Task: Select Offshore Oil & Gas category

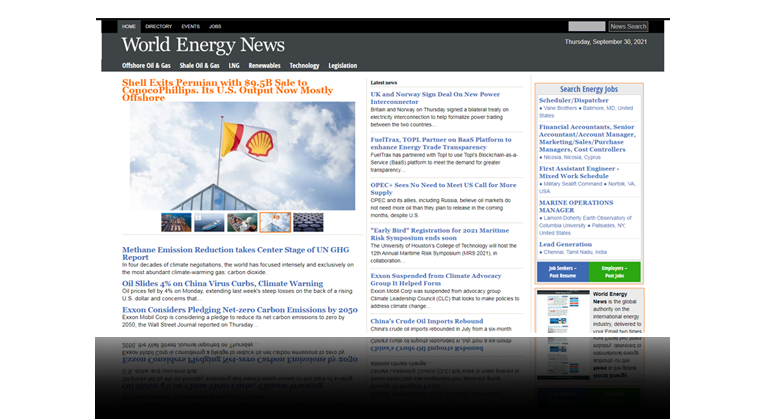Action: point(146,65)
